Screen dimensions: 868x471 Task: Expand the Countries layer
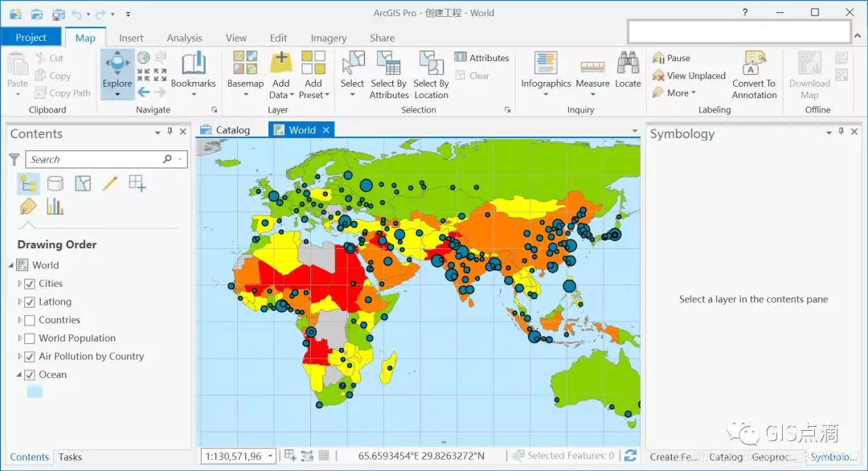click(20, 320)
